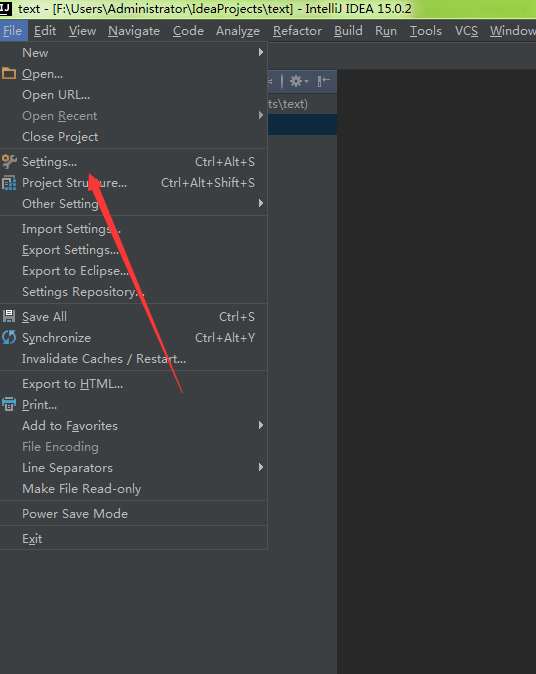Viewport: 536px width, 674px height.
Task: Click the Ctrl+Alt+Y shortcut text
Action: tap(225, 337)
